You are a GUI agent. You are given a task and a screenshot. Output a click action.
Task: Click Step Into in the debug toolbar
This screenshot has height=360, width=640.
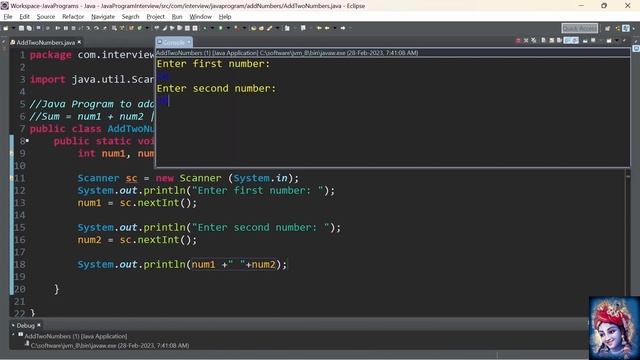[88, 28]
